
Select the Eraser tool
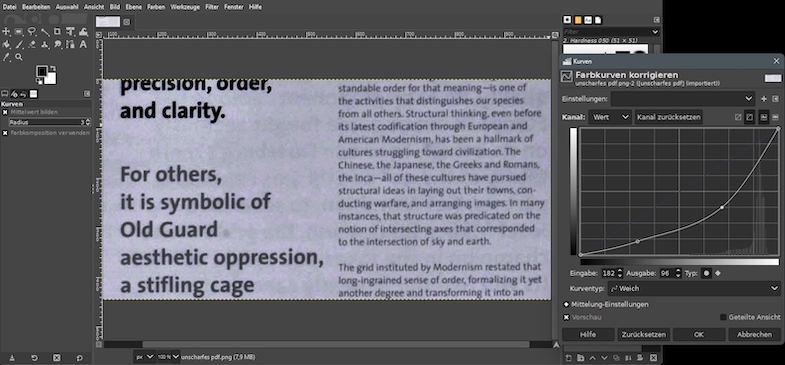click(x=32, y=45)
